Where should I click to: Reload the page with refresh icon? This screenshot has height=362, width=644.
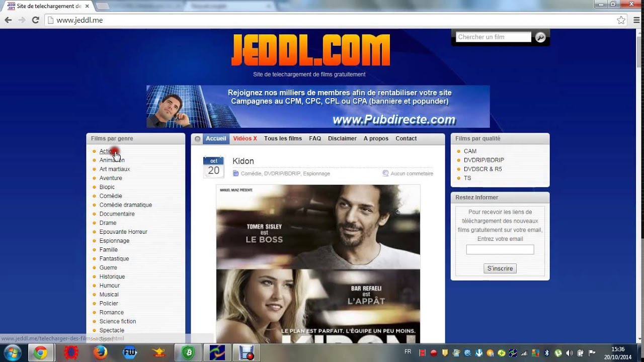(x=35, y=20)
